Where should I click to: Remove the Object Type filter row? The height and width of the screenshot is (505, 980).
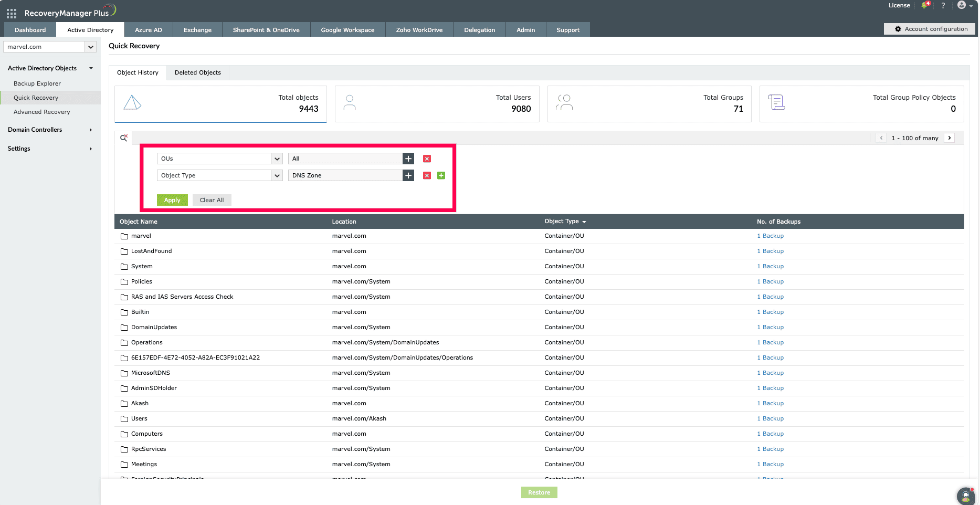click(x=427, y=175)
